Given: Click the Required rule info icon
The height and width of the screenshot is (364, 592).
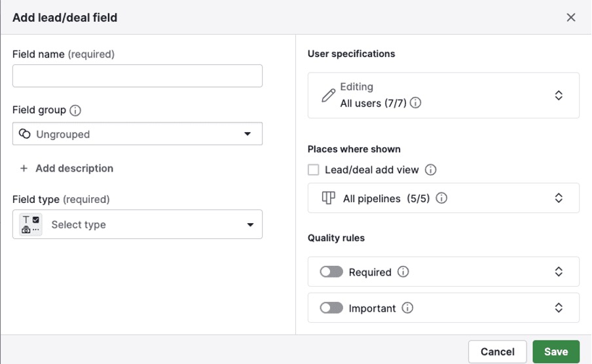Looking at the screenshot, I should click(403, 272).
